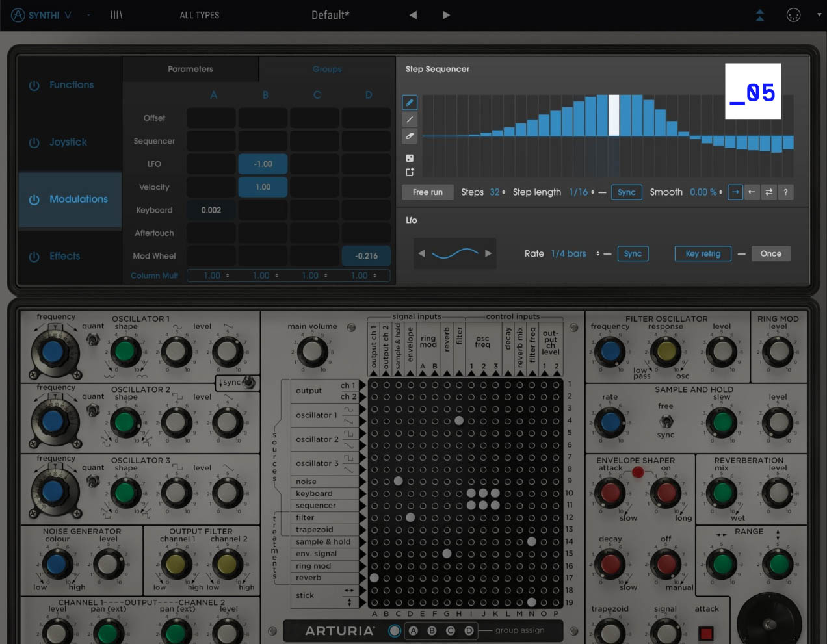Image resolution: width=827 pixels, height=644 pixels.
Task: Select the pencil draw tool in Step Sequencer
Action: click(x=410, y=102)
